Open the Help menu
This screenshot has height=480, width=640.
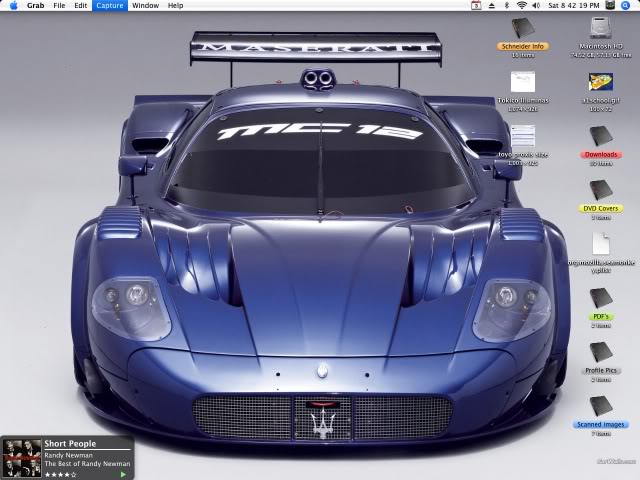(176, 6)
